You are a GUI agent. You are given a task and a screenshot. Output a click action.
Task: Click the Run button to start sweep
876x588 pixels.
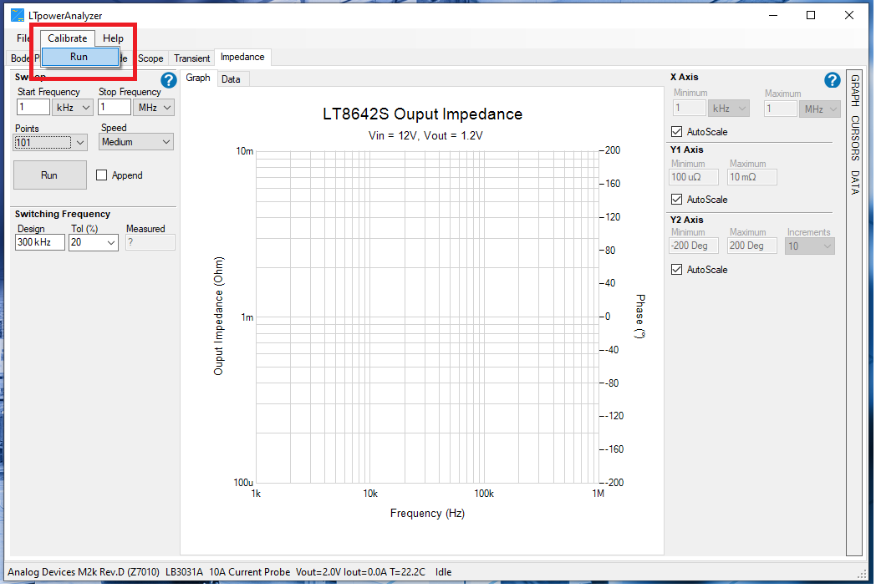(49, 175)
